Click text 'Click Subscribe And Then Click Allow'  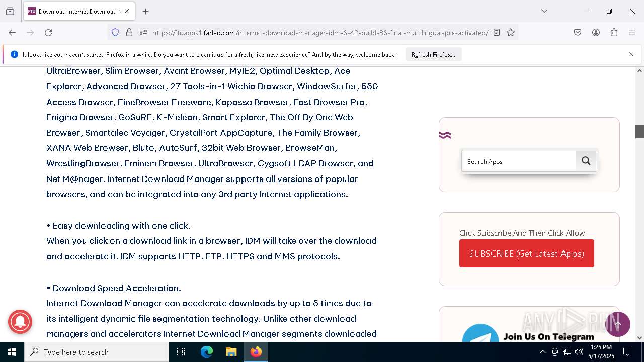pyautogui.click(x=522, y=233)
